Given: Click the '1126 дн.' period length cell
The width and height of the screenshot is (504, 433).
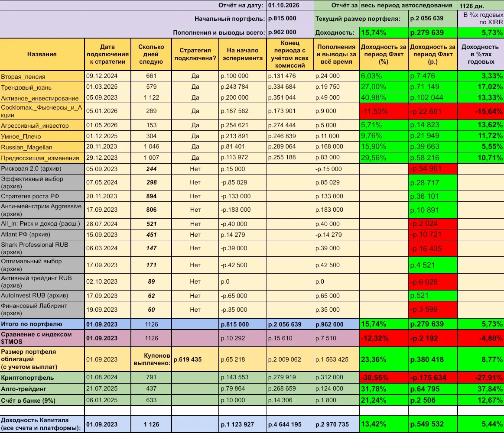Looking at the screenshot, I should (481, 6).
